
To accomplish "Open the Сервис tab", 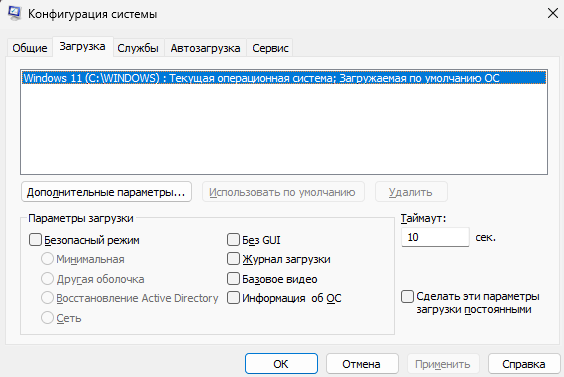I will 270,48.
